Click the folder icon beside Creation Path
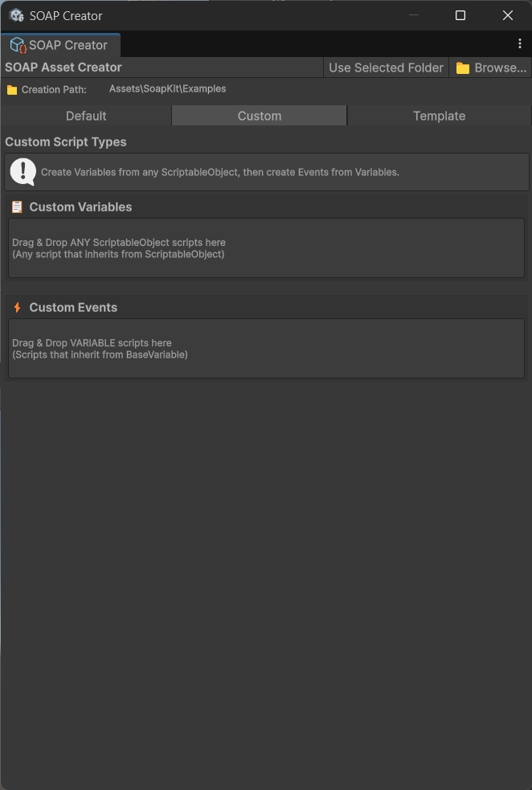This screenshot has height=790, width=532. click(12, 90)
